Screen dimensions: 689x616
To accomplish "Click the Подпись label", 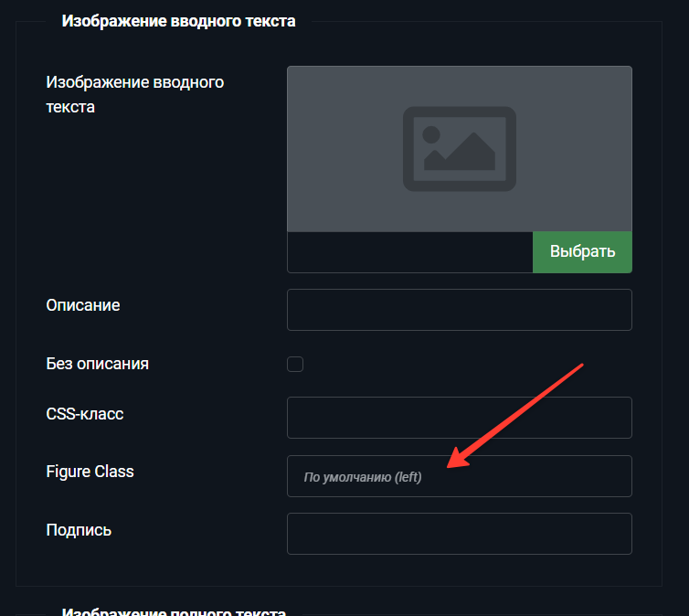I will point(79,530).
